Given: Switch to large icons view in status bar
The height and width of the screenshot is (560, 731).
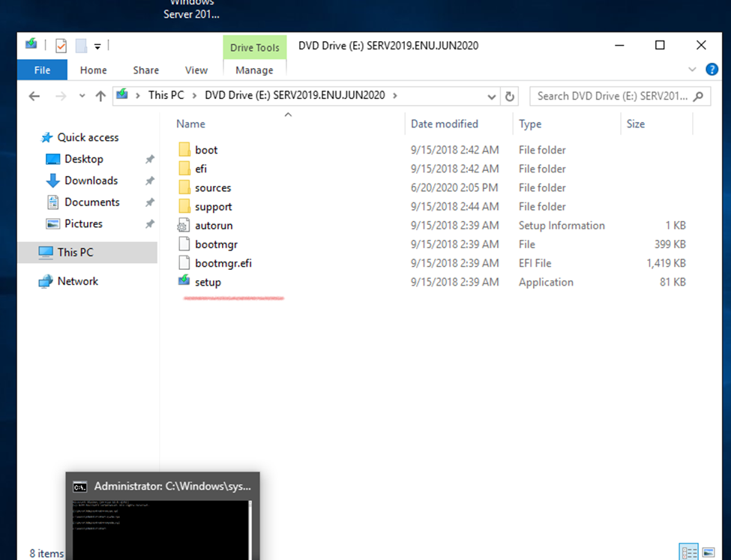Looking at the screenshot, I should pyautogui.click(x=709, y=553).
